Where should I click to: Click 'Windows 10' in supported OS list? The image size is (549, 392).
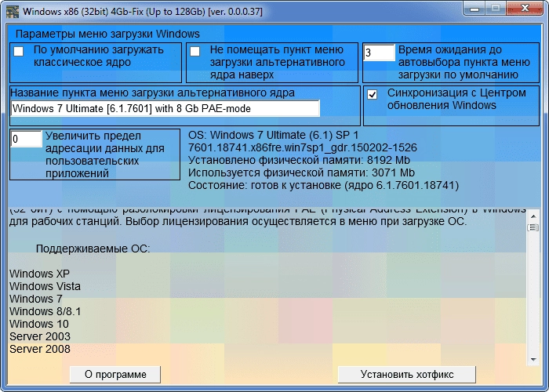click(x=39, y=324)
